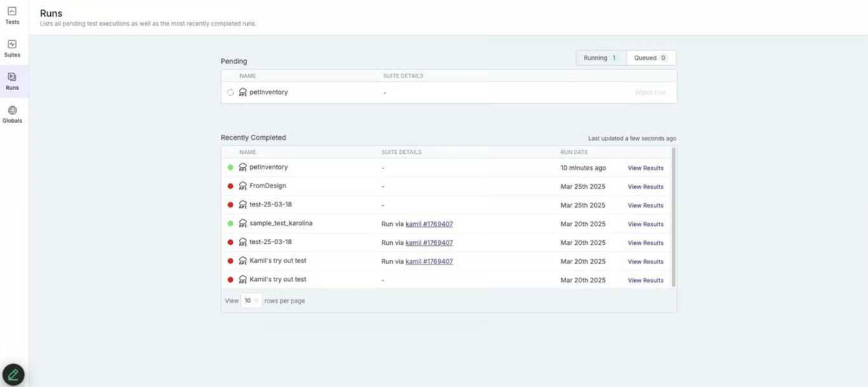This screenshot has height=387, width=868.
Task: Open the rows per page dropdown
Action: (251, 301)
